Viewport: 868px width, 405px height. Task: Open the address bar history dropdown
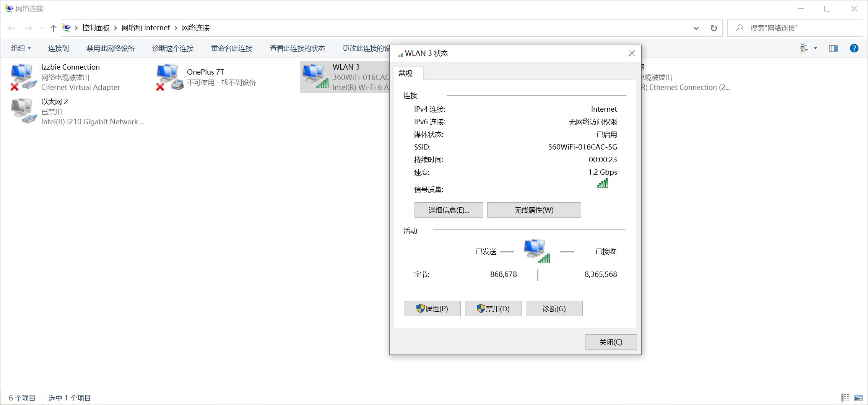(696, 28)
